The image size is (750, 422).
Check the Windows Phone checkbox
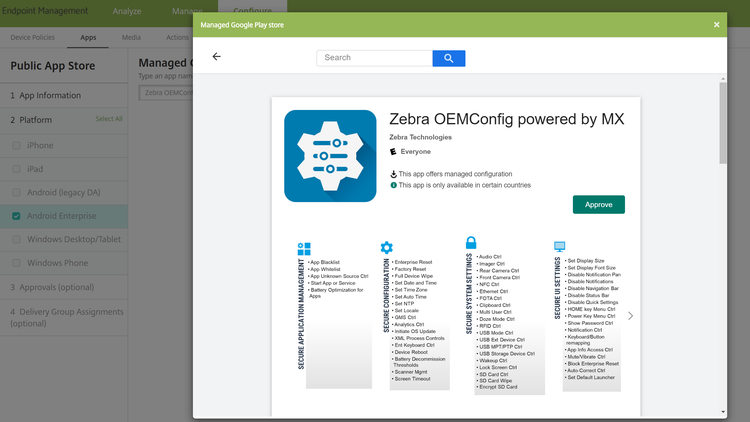pos(16,263)
